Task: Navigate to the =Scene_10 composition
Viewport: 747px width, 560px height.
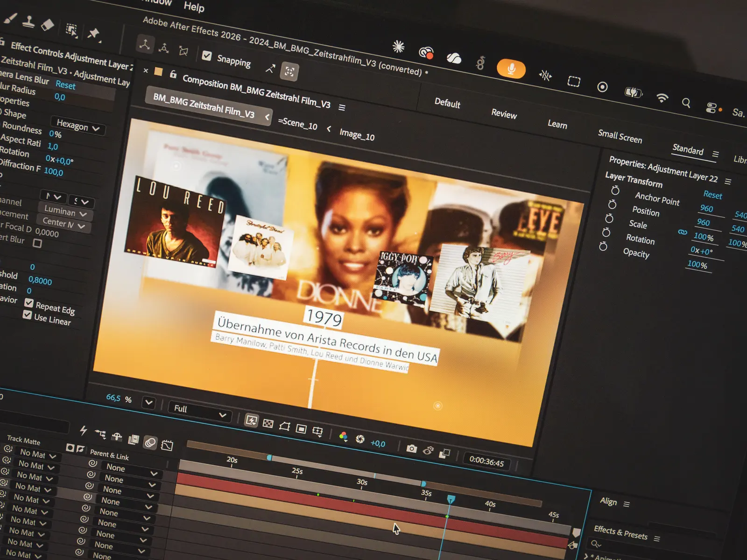Action: [297, 124]
